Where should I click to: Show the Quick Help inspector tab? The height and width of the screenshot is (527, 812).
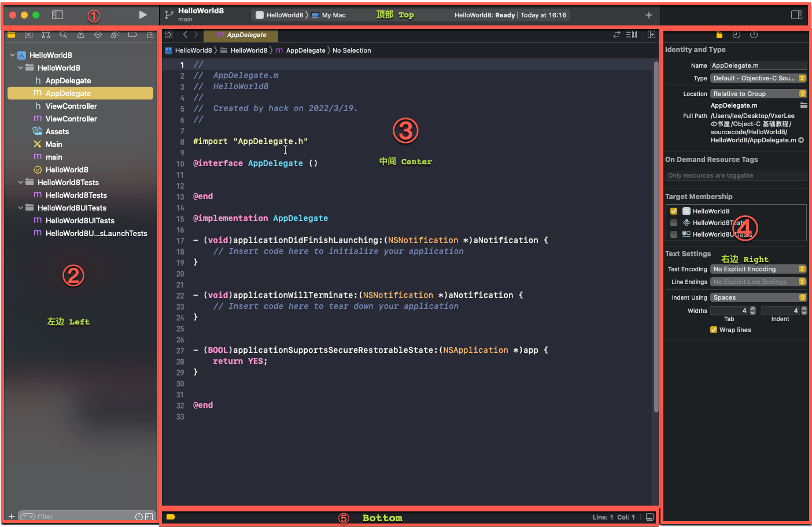click(754, 35)
